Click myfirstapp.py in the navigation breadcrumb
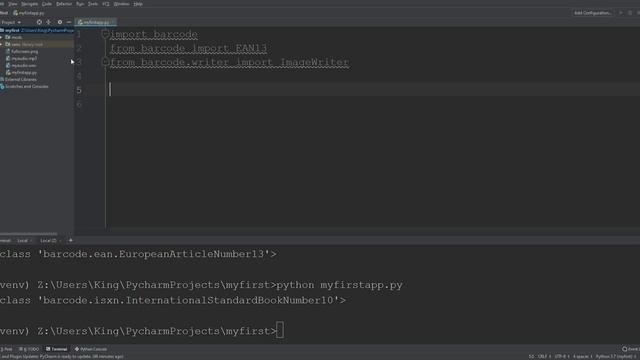 tap(29, 13)
